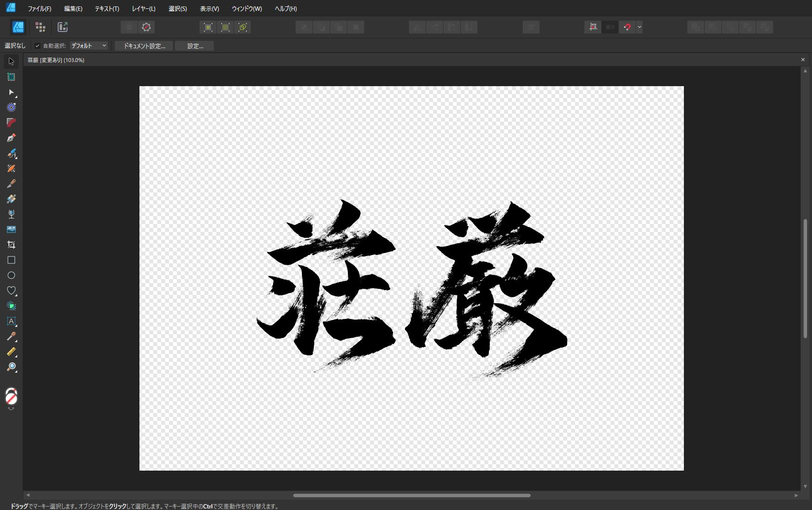Switch to the Pixel persona

coord(40,27)
